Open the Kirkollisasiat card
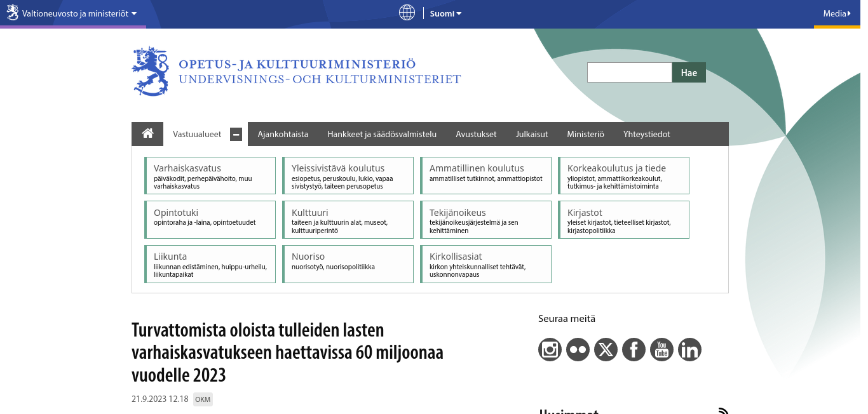This screenshot has width=868, height=414. pyautogui.click(x=485, y=264)
